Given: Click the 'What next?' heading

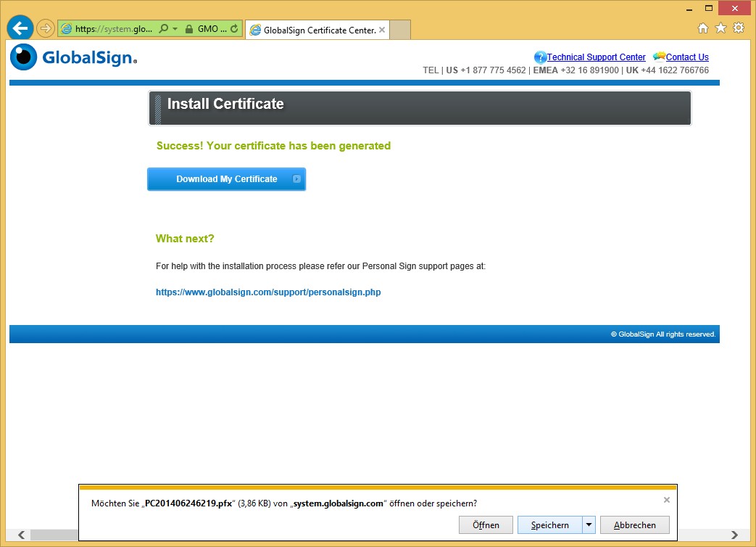Looking at the screenshot, I should click(185, 238).
